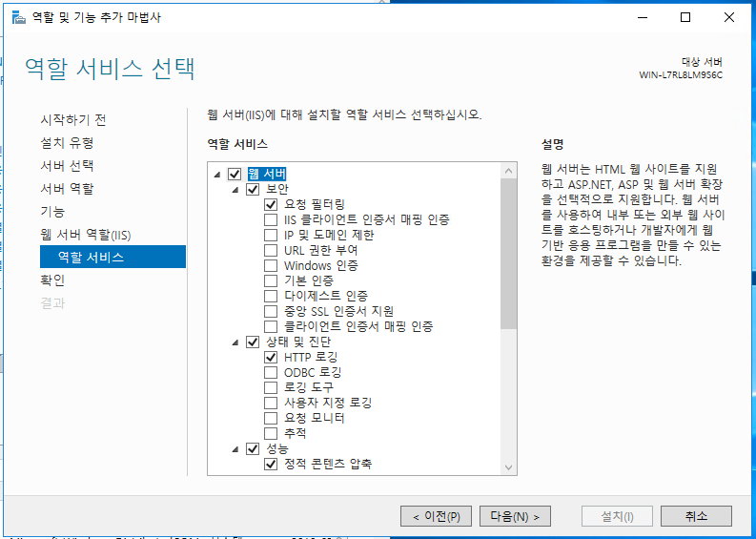Uncheck 정적 콘텐츠 압축 checkbox
The height and width of the screenshot is (539, 756).
click(x=271, y=465)
